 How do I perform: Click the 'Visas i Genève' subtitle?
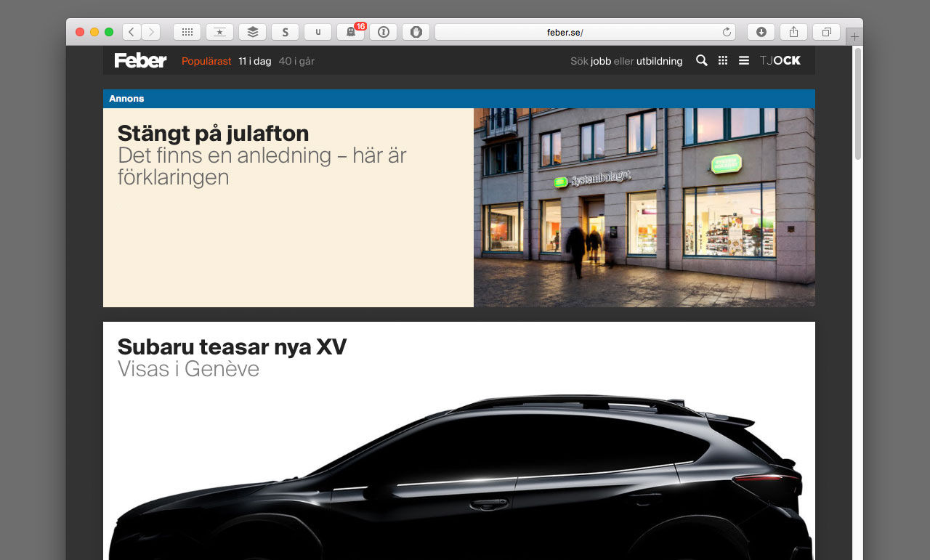point(188,369)
